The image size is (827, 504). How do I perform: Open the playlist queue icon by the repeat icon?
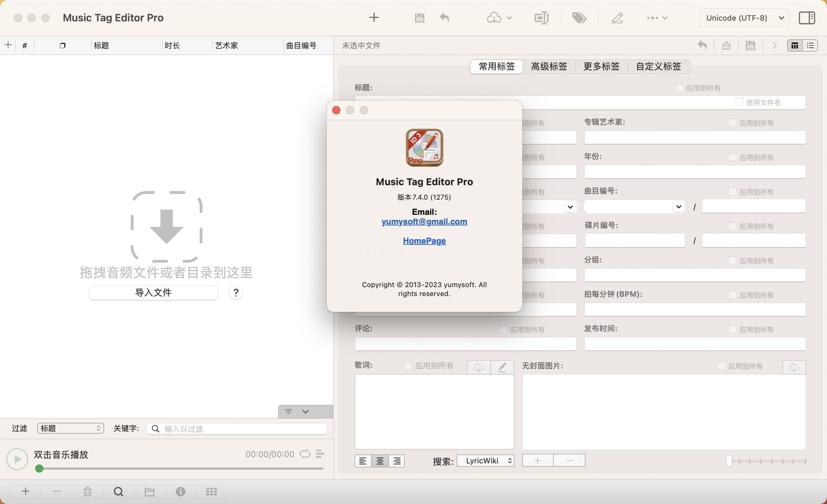(320, 454)
